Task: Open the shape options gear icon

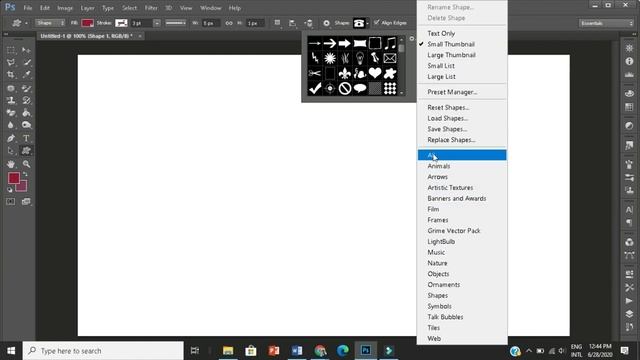Action: [x=327, y=23]
